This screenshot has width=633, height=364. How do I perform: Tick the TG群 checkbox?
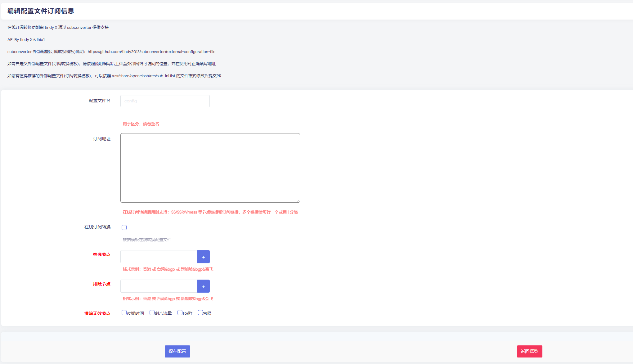180,312
